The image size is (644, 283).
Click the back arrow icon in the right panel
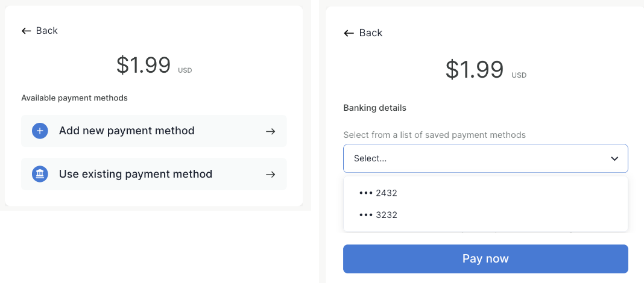coord(349,33)
